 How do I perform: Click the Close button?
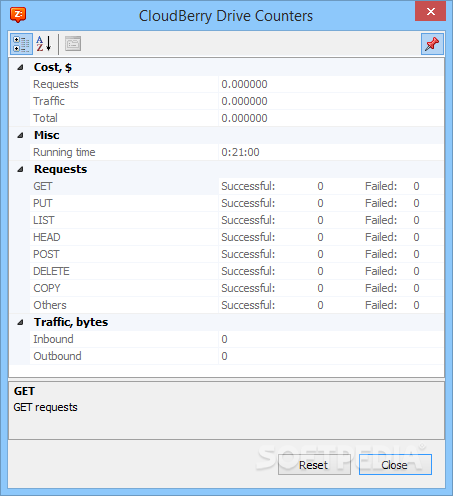tap(395, 464)
